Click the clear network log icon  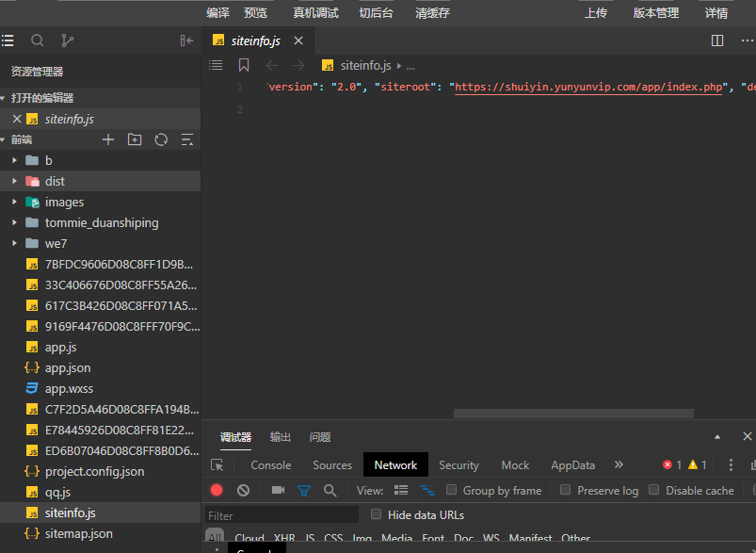(x=244, y=490)
